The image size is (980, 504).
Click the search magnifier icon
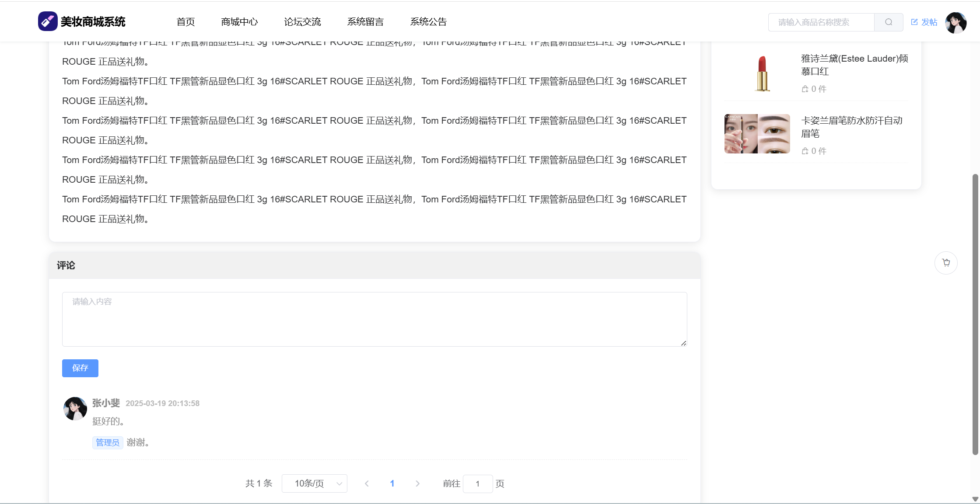click(889, 22)
